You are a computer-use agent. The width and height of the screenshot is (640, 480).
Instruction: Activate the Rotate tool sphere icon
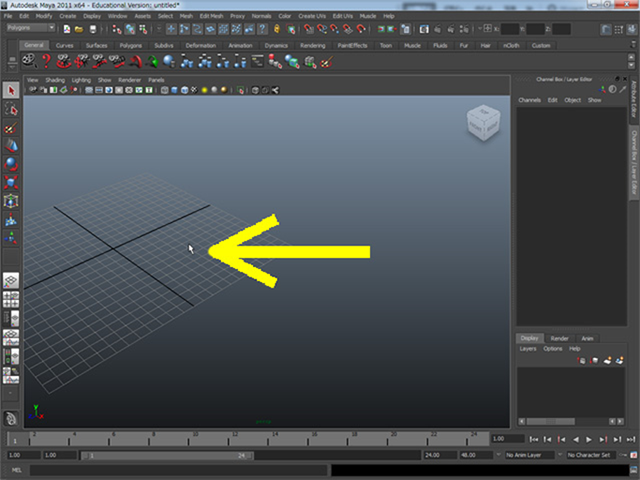point(11,164)
